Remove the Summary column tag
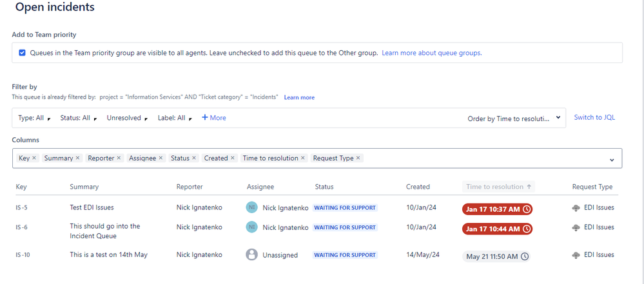This screenshot has height=284, width=644. pos(77,158)
